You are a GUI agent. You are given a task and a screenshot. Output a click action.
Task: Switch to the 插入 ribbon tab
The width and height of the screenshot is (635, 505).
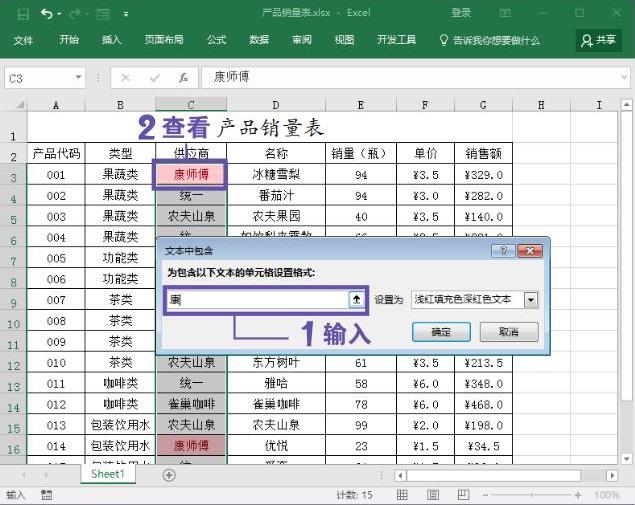[x=112, y=40]
